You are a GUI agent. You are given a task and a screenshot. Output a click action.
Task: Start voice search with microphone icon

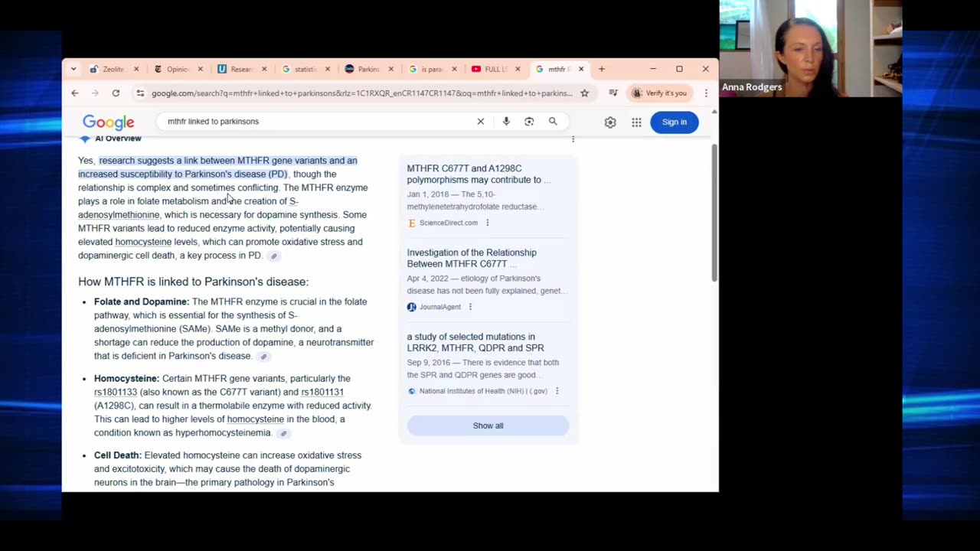[506, 122]
